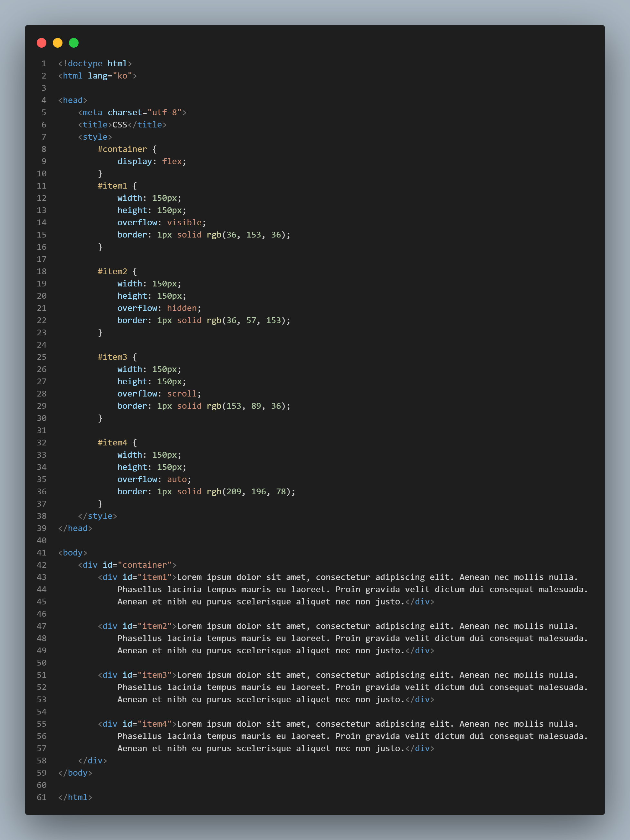Click line number 61 in gutter
The height and width of the screenshot is (840, 630).
[x=42, y=797]
